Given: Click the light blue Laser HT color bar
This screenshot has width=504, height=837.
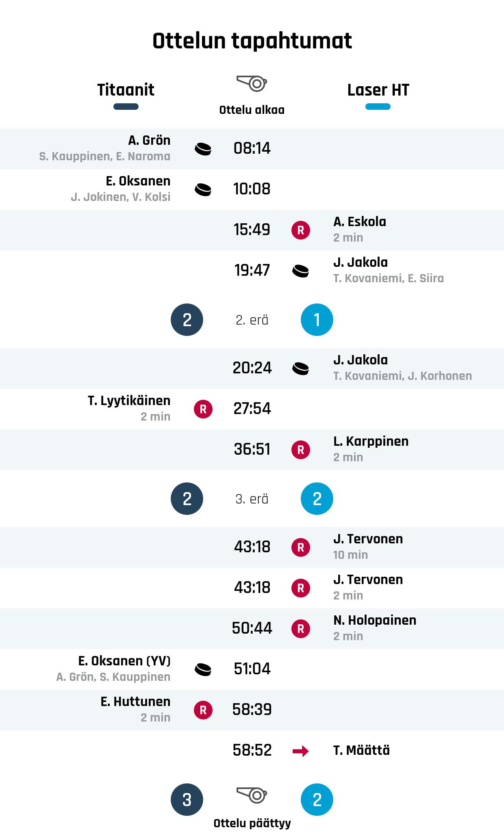Looking at the screenshot, I should click(x=378, y=107).
